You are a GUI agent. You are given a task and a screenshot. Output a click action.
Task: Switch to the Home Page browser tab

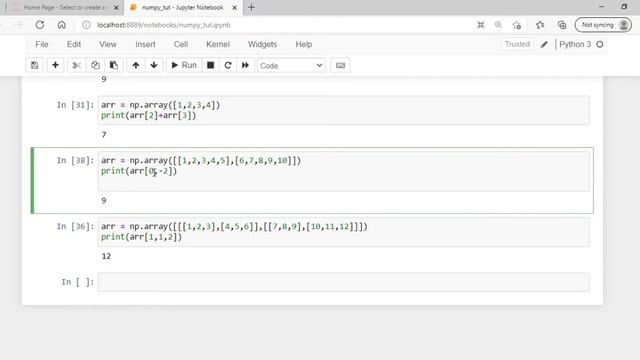tap(63, 7)
